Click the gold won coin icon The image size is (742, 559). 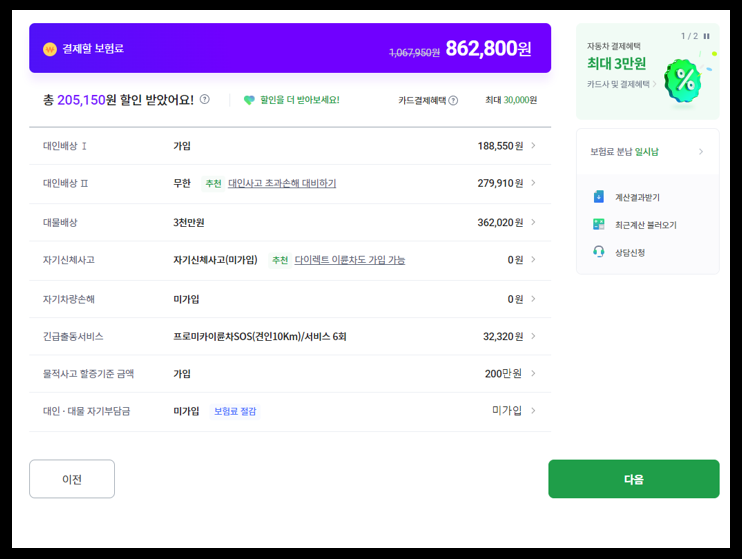(50, 49)
